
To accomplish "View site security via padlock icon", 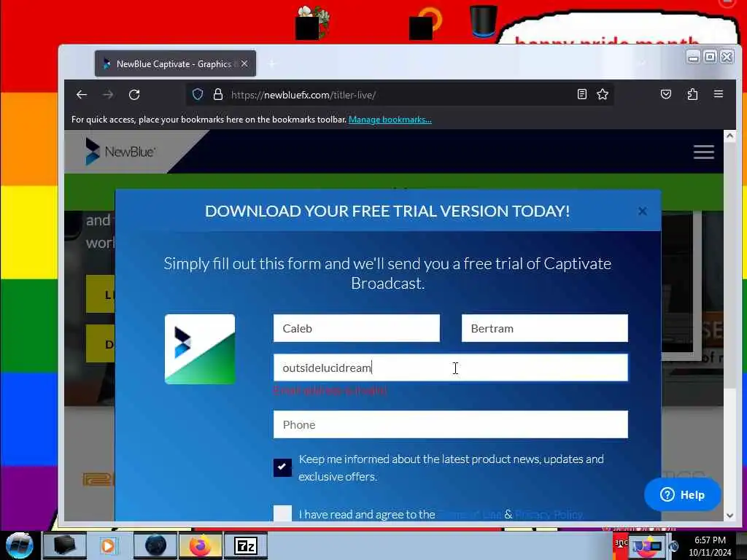I will coord(217,94).
